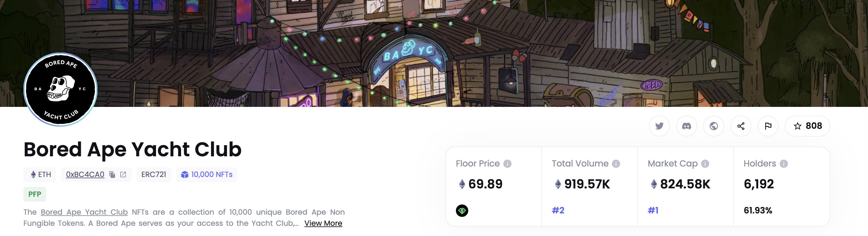Expand description with View More
Viewport: 868px width, 236px height.
pos(323,223)
